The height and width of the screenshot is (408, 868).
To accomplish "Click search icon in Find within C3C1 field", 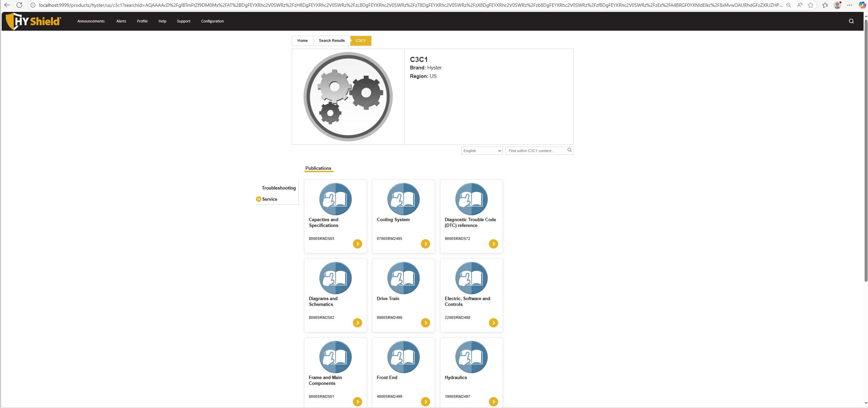I will click(x=569, y=150).
